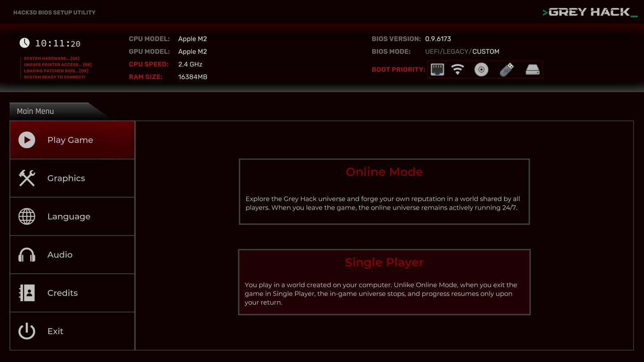Select the Ethernet port boot priority icon
This screenshot has width=644, height=362.
(437, 70)
